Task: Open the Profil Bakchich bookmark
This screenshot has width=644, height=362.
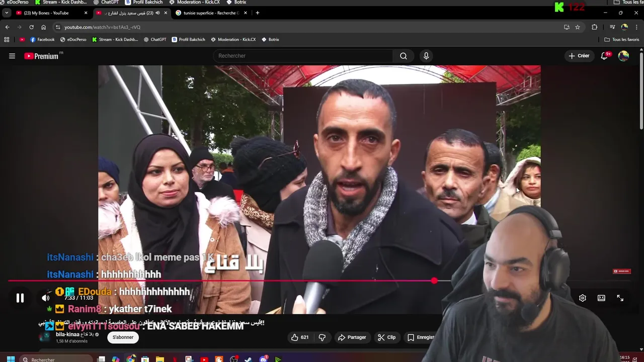Action: point(188,39)
